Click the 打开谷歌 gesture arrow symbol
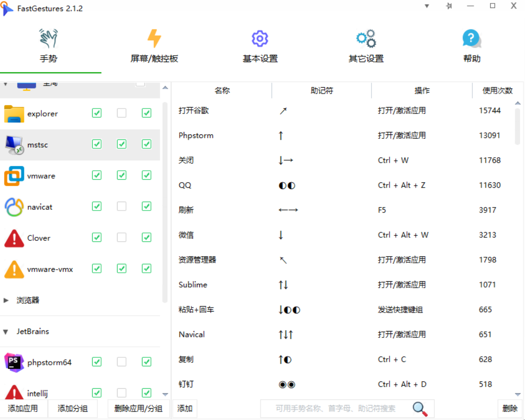Image resolution: width=525 pixels, height=420 pixels. [283, 110]
